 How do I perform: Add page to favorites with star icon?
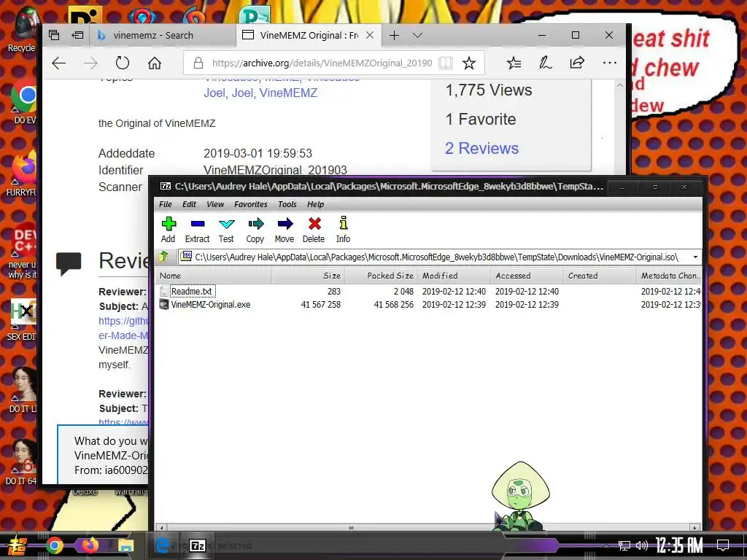point(469,63)
